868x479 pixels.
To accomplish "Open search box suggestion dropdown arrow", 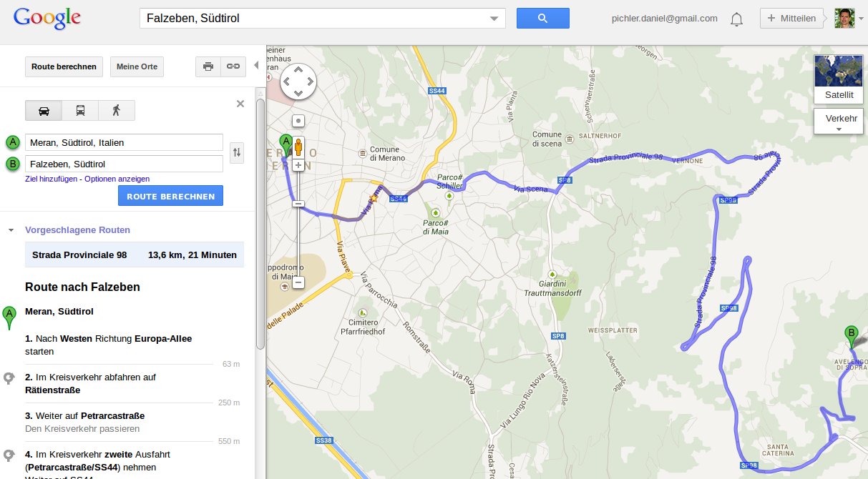I will (493, 19).
